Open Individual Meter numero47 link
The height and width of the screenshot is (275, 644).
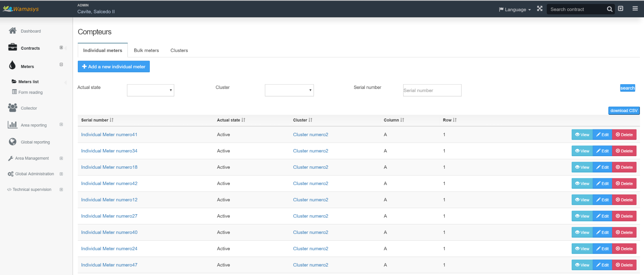click(109, 265)
